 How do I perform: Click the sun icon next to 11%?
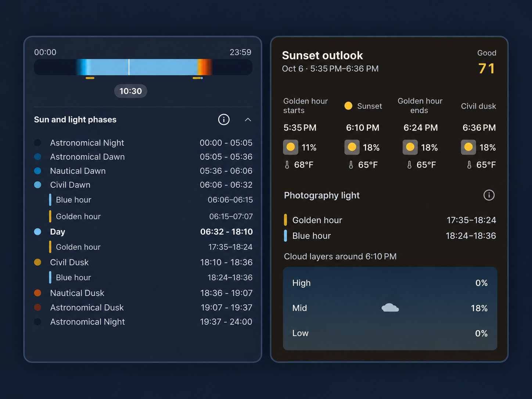point(291,147)
